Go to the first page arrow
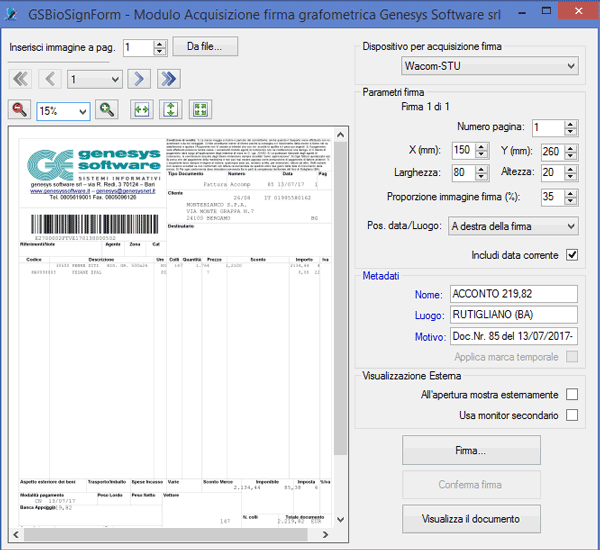 point(20,79)
